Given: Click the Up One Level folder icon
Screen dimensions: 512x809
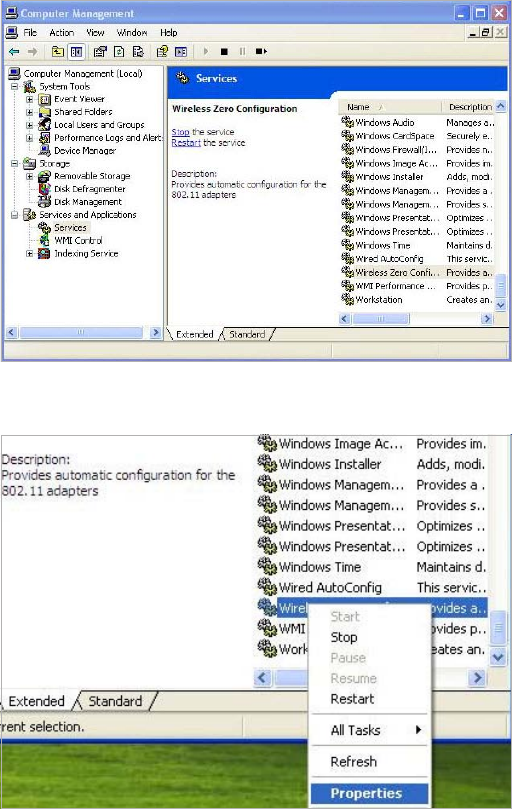Looking at the screenshot, I should [58, 52].
